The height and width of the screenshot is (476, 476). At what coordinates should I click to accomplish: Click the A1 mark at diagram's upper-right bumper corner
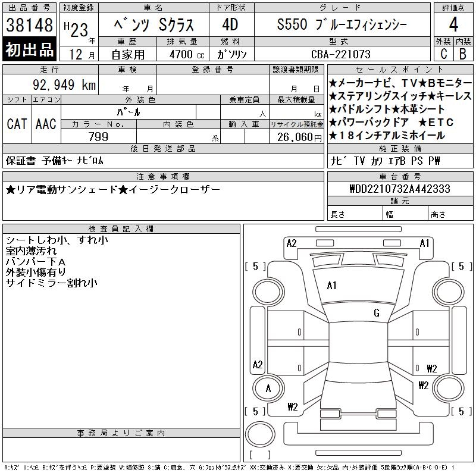pyautogui.click(x=424, y=243)
